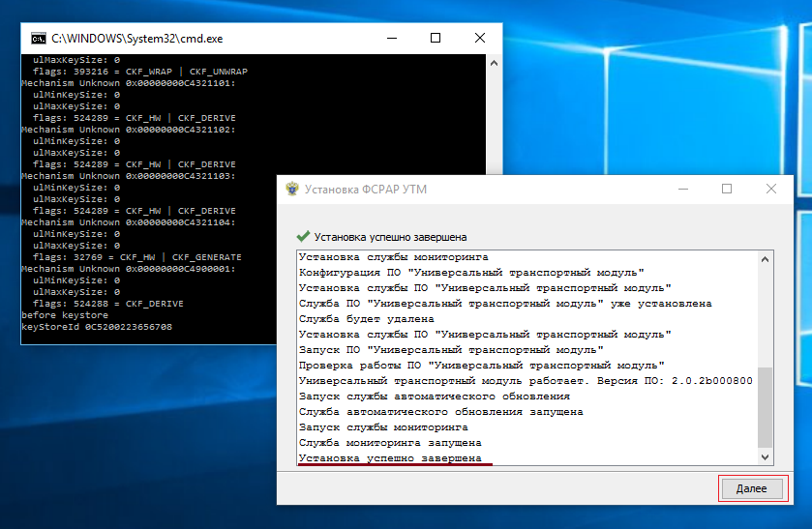812x529 pixels.
Task: Click the installer log scroll down arrow
Action: coord(765,457)
